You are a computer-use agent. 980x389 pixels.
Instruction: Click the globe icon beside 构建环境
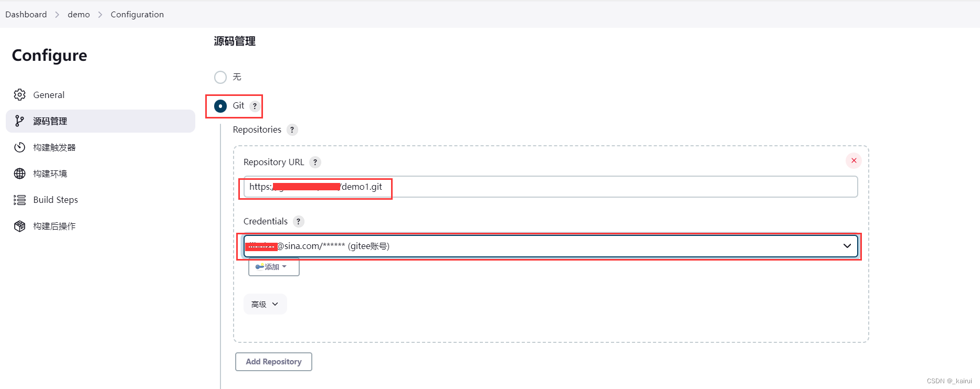pyautogui.click(x=19, y=174)
